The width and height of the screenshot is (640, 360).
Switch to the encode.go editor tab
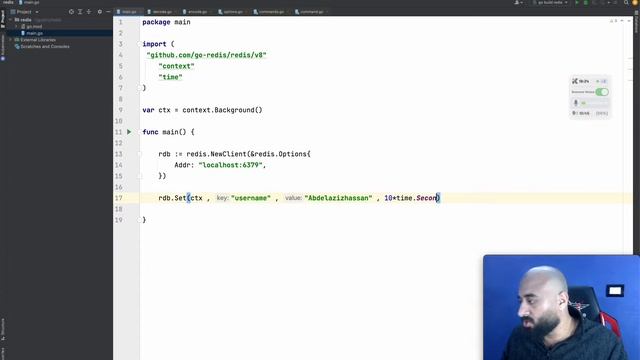click(x=196, y=12)
